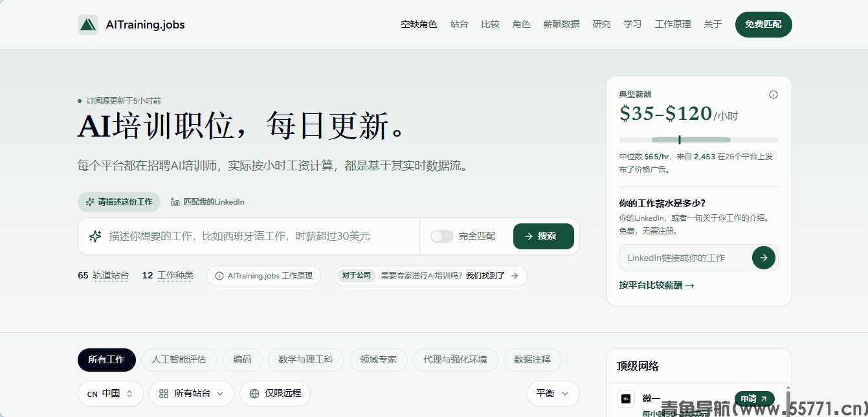
Task: Click the 轨道站台 link
Action: 111,276
